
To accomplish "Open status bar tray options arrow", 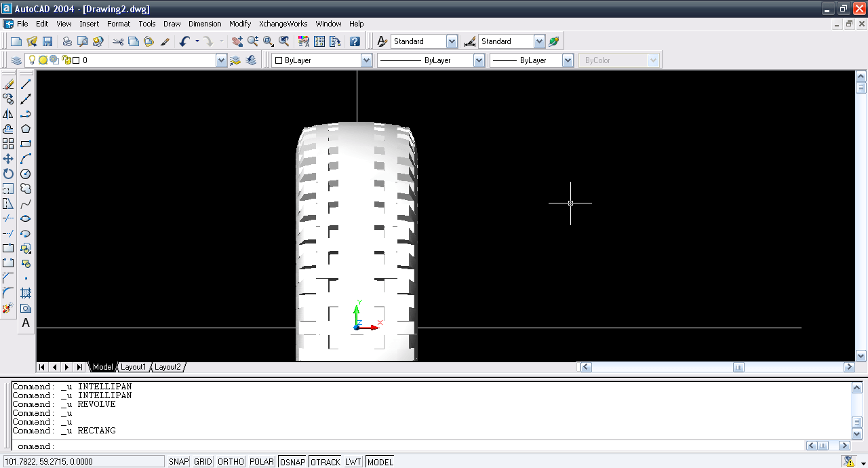I will tap(863, 464).
